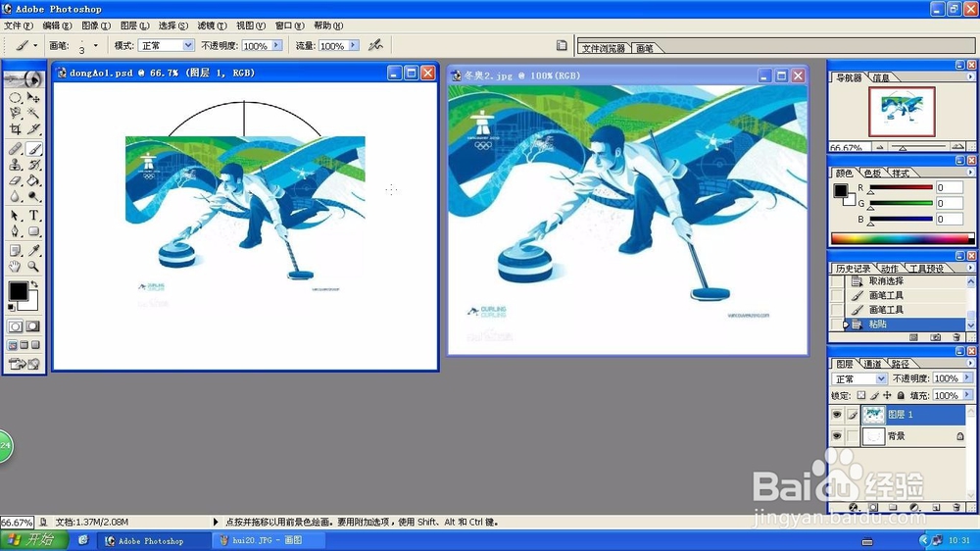Create new layer in Layers panel
Viewport: 980px width, 551px height.
coord(936,507)
